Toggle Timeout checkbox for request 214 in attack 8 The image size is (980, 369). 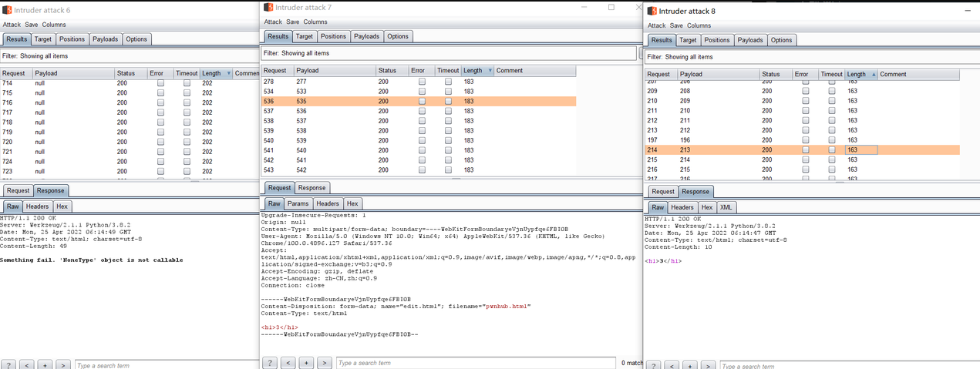pos(831,150)
